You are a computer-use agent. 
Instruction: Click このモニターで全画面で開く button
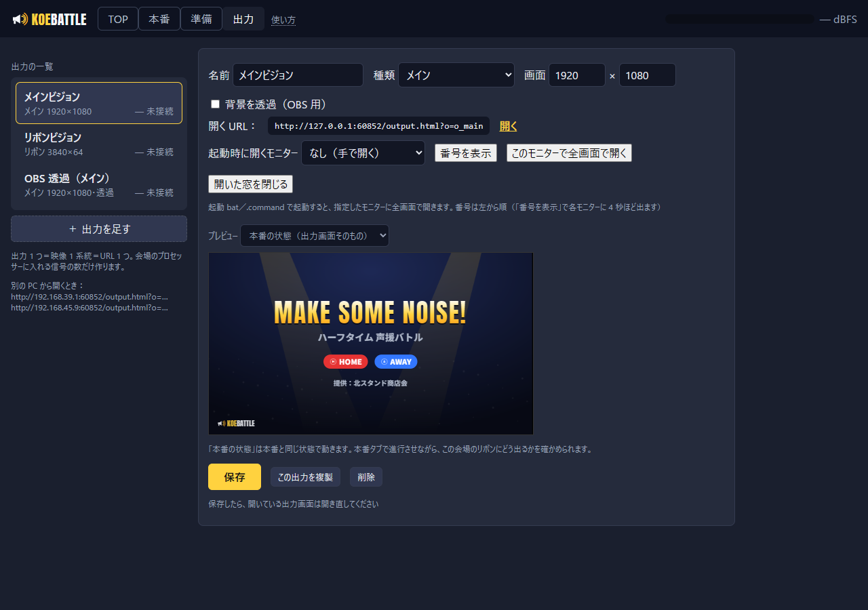click(570, 153)
